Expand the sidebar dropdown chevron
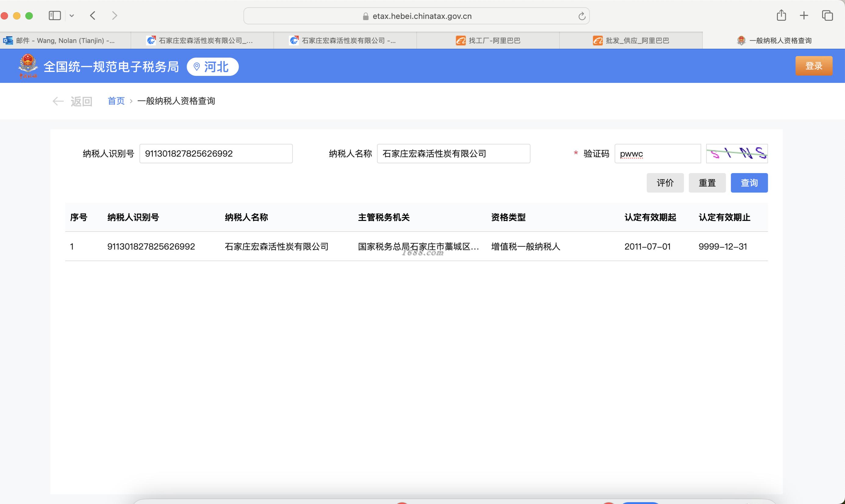The height and width of the screenshot is (504, 845). 72,16
